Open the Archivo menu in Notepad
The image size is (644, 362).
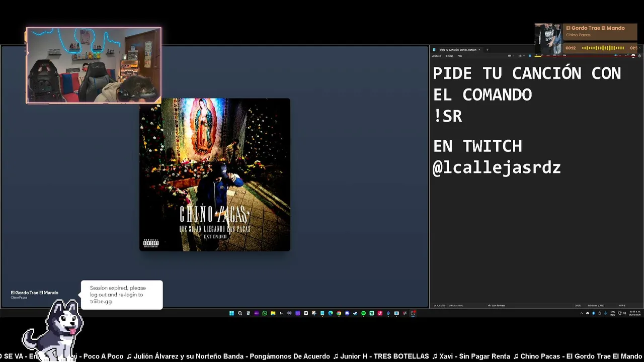tap(437, 56)
